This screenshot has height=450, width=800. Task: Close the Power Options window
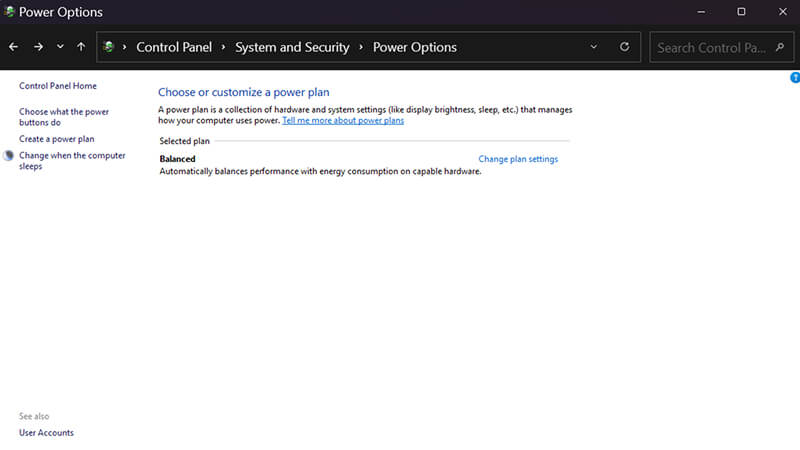tap(783, 12)
